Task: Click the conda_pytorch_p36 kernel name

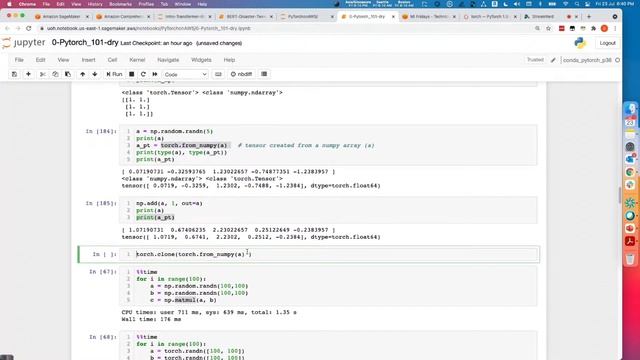Action: [587, 60]
